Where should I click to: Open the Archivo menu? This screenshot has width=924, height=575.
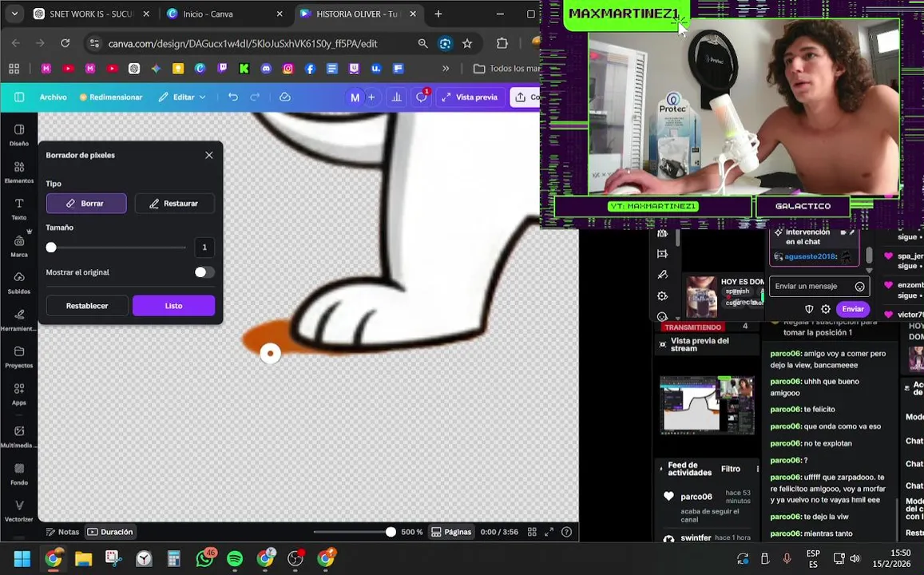tap(53, 97)
